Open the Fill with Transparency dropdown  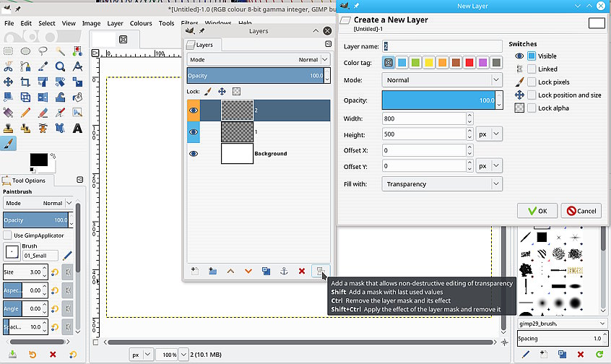(442, 184)
